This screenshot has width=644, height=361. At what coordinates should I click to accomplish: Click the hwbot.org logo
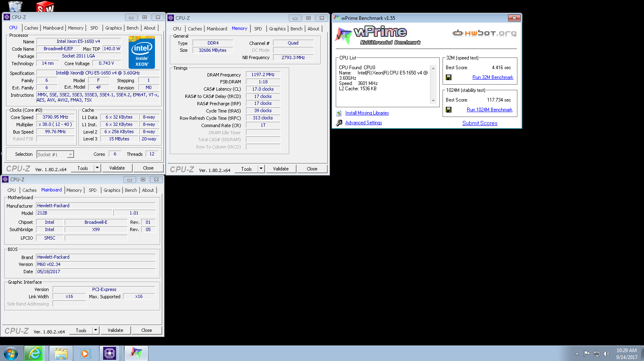484,33
